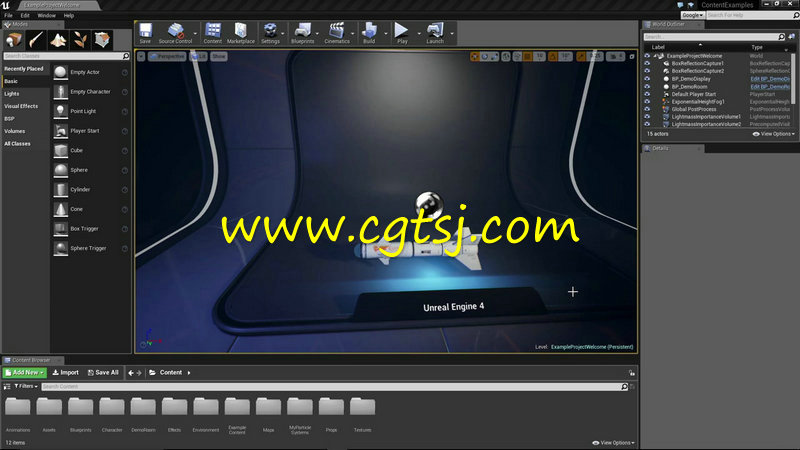Select the Cube item icon
Image resolution: width=800 pixels, height=450 pixels.
[61, 151]
